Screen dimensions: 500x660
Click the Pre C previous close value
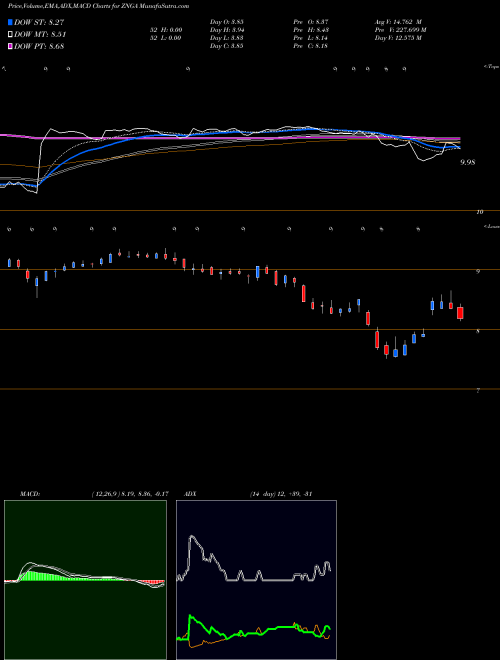[311, 46]
